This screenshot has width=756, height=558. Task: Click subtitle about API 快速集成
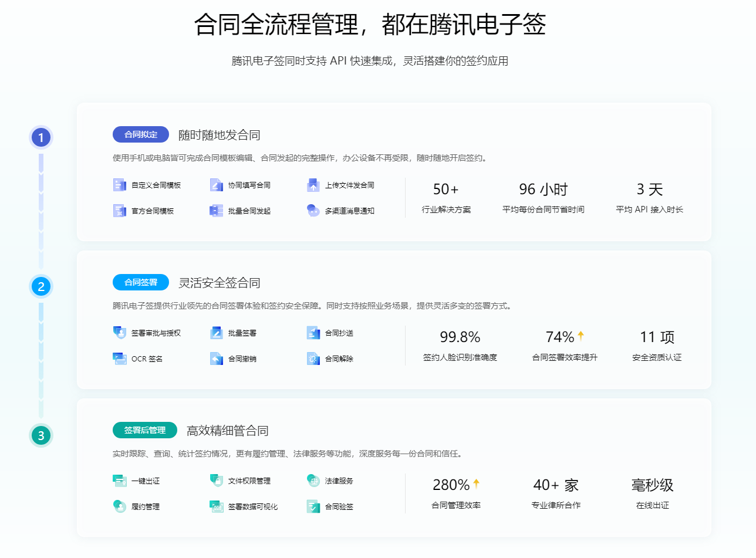[x=370, y=61]
